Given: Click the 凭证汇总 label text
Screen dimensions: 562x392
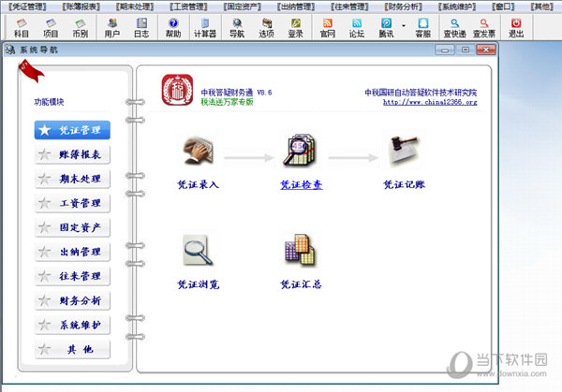Looking at the screenshot, I should (x=301, y=284).
